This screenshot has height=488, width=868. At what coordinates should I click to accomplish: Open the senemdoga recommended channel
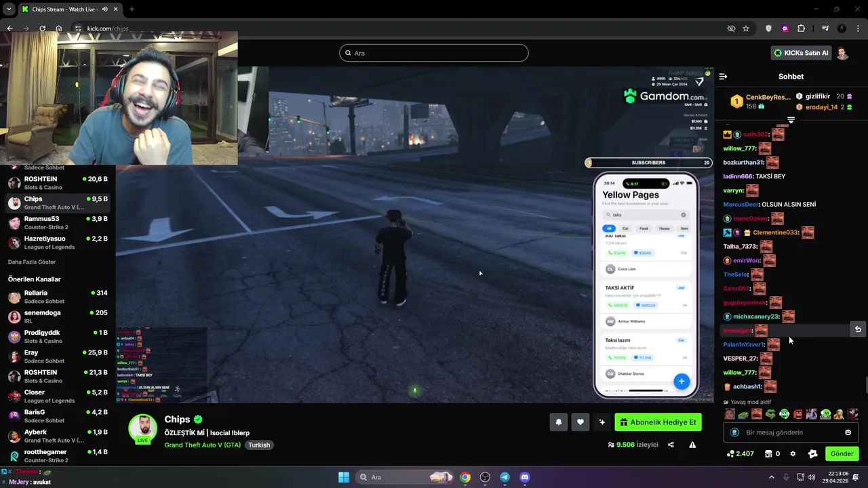tap(58, 317)
